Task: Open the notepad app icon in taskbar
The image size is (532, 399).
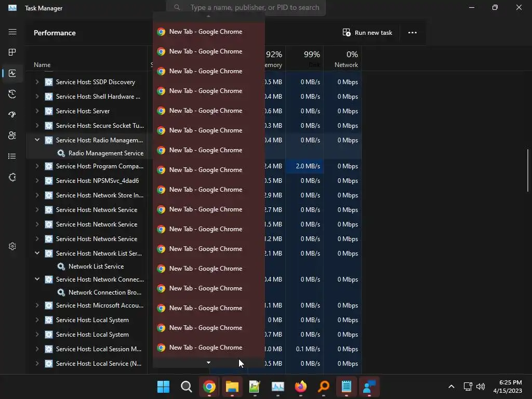Action: click(x=347, y=387)
